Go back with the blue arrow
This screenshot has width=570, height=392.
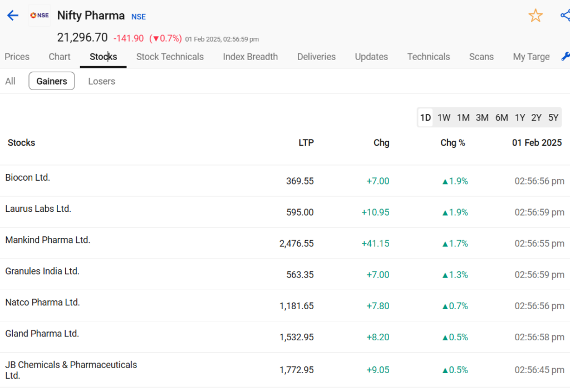click(x=13, y=15)
